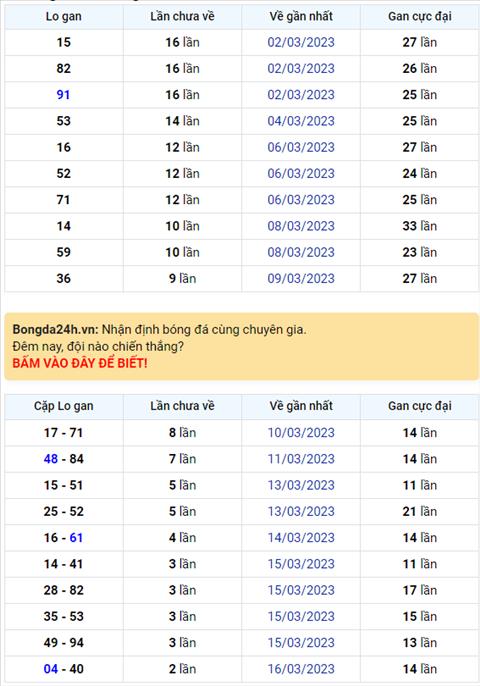Image resolution: width=480 pixels, height=686 pixels.
Task: Open date 04/03/2023 for number 53
Action: pos(301,121)
